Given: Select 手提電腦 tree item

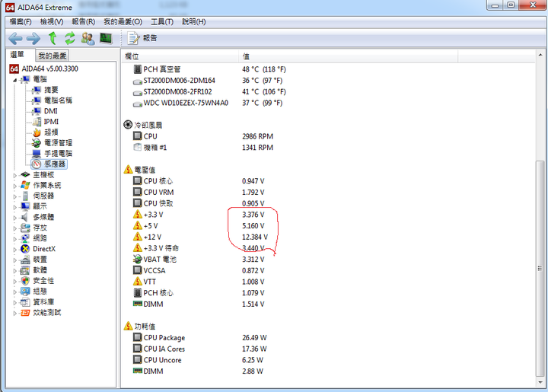Looking at the screenshot, I should point(58,154).
